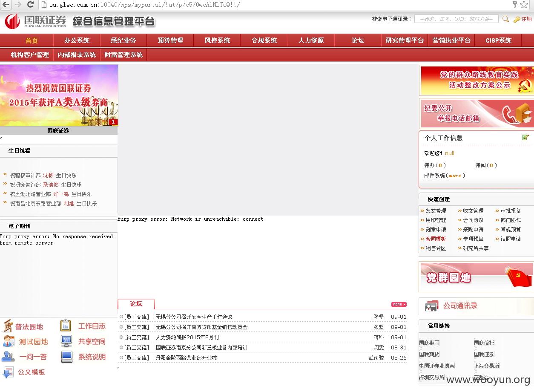Viewport: 534px width, 392px height.
Task: Open the 收文管理 quick-create link
Action: click(x=473, y=211)
